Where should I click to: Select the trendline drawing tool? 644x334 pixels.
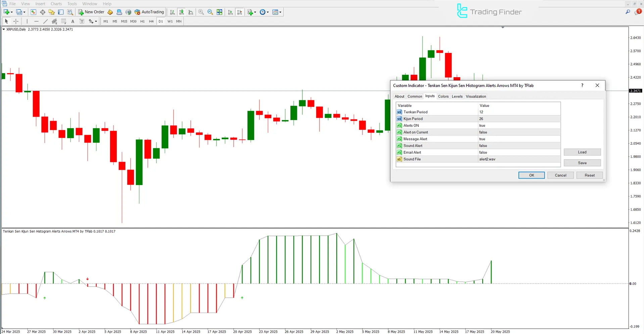tap(46, 21)
